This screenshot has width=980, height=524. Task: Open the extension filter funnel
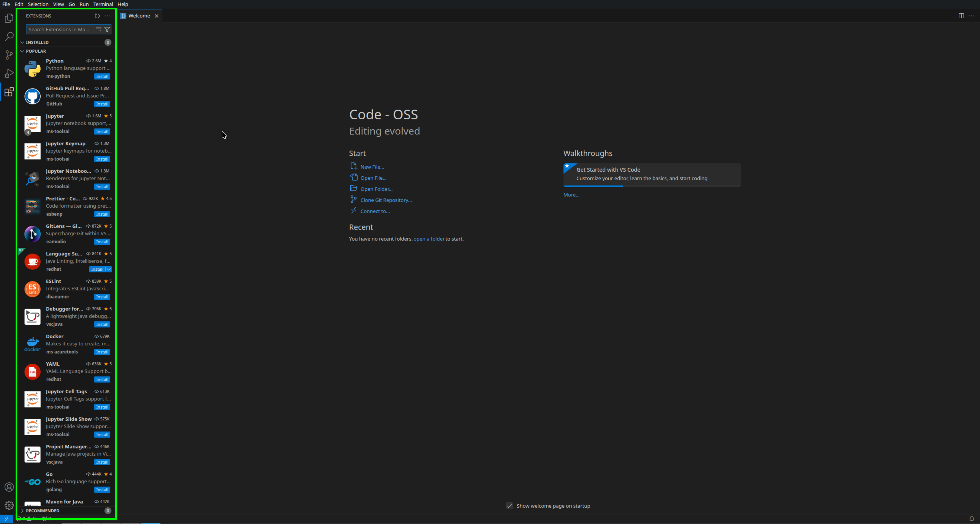[107, 29]
